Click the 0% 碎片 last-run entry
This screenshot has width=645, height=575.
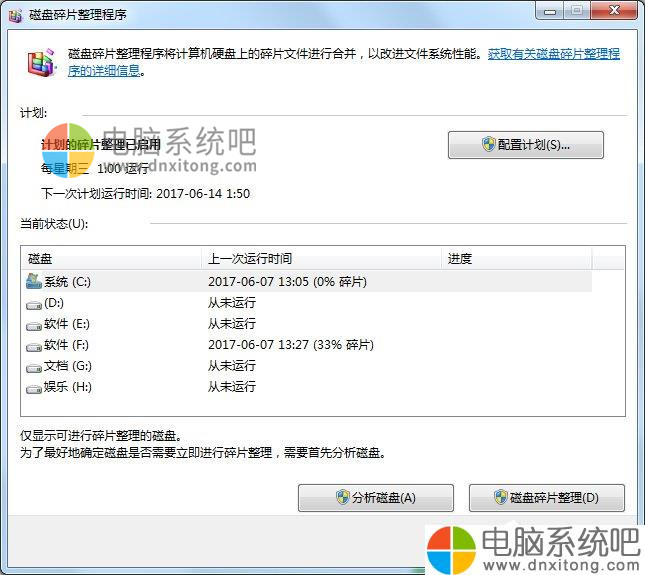pos(287,282)
